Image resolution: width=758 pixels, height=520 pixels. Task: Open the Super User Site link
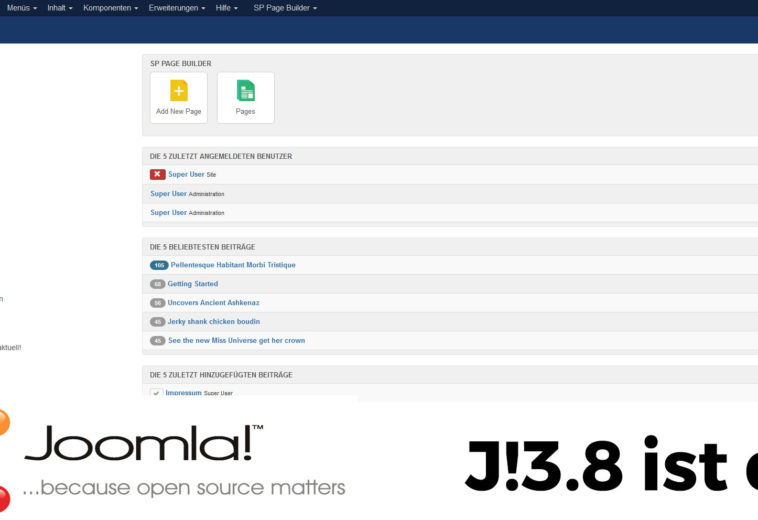(186, 174)
